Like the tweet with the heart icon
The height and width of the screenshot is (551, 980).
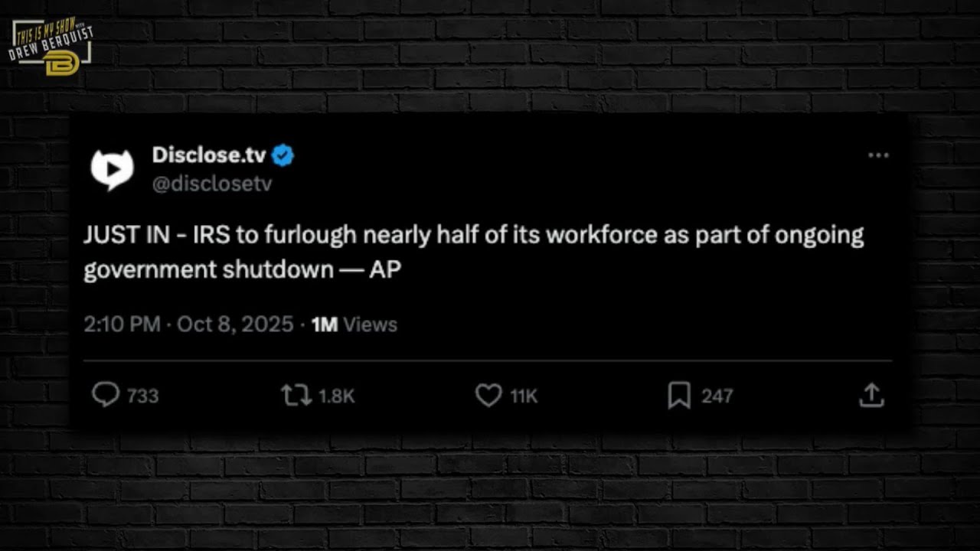pos(488,395)
